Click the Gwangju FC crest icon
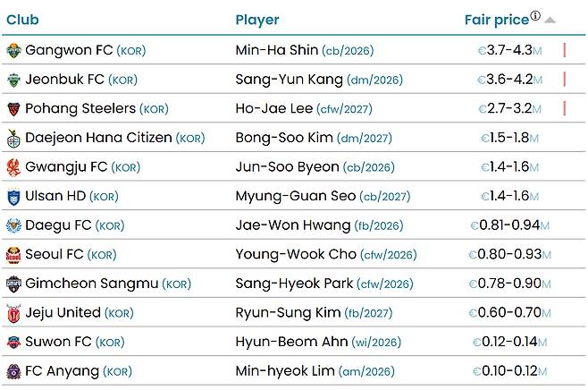This screenshot has height=390, width=588. point(13,167)
